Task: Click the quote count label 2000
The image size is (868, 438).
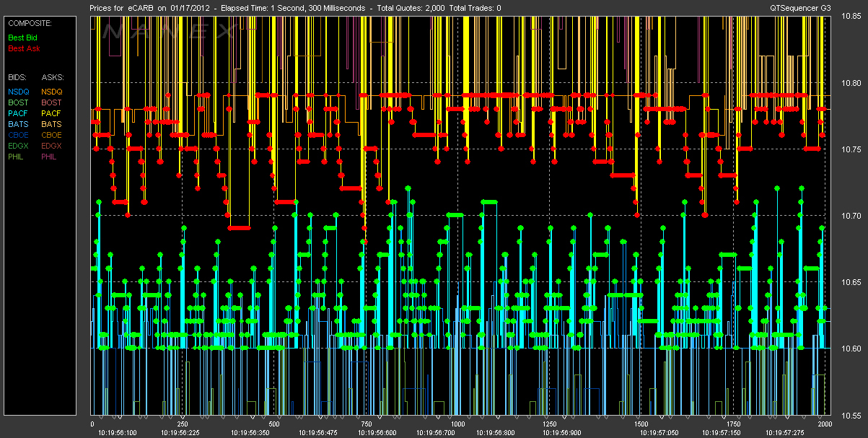Action: [x=825, y=424]
